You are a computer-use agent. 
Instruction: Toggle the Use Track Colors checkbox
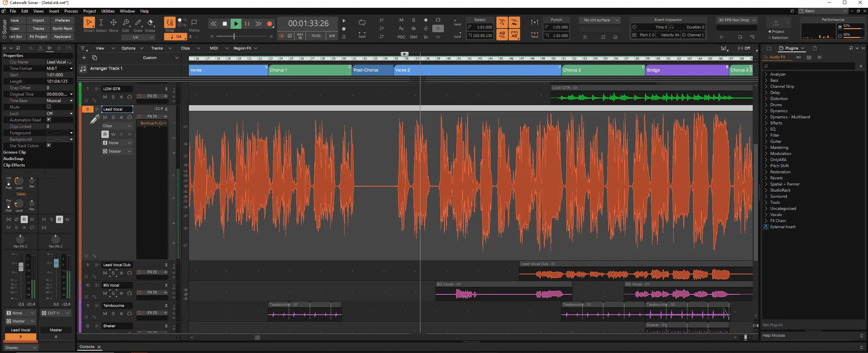pos(49,145)
